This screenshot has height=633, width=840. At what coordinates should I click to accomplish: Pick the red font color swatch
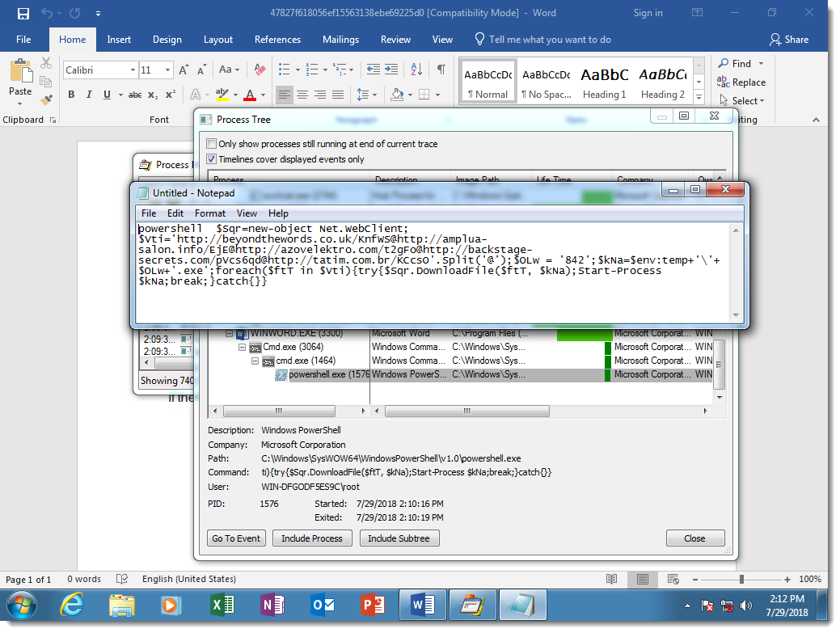[x=250, y=95]
